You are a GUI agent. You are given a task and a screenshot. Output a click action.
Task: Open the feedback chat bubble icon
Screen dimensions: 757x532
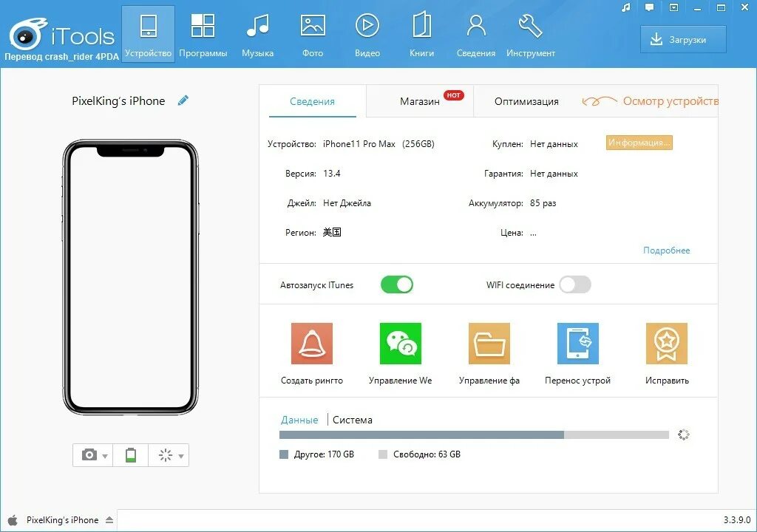coord(649,7)
